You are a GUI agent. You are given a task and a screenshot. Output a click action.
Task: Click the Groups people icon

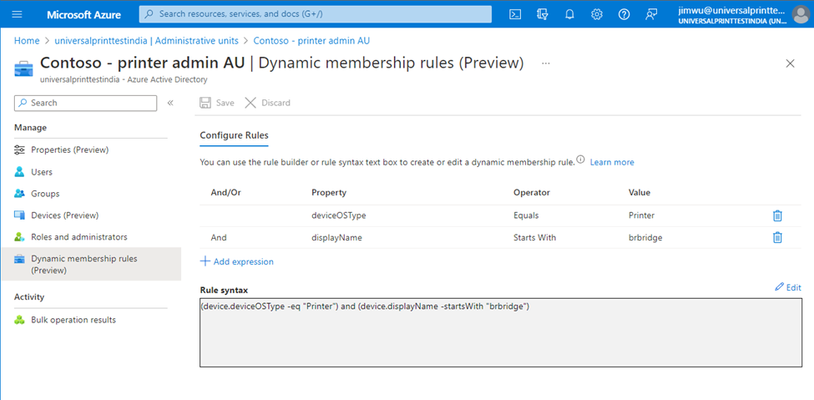pos(20,194)
